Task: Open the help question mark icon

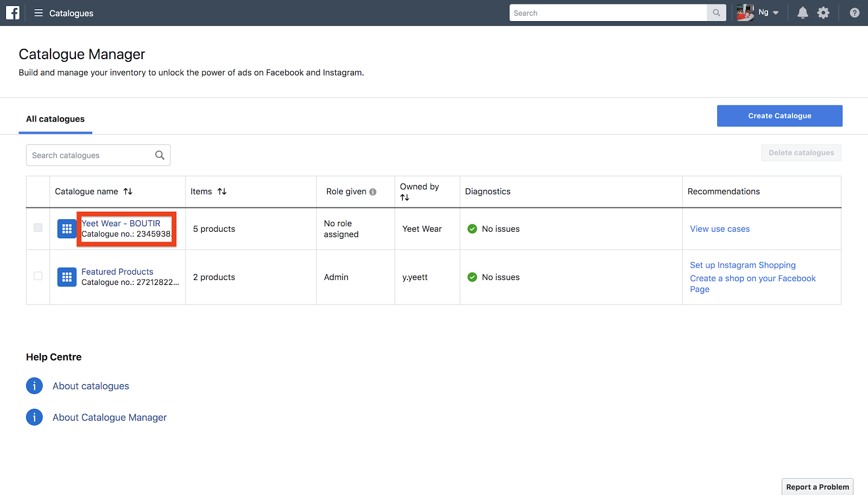Action: 854,13
